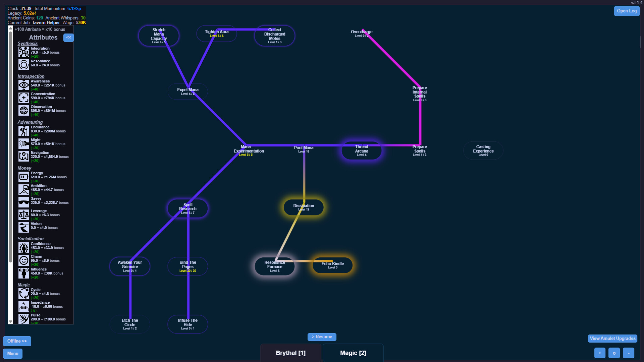644x362 pixels.
Task: Click the Navigation attribute icon
Action: click(x=23, y=156)
